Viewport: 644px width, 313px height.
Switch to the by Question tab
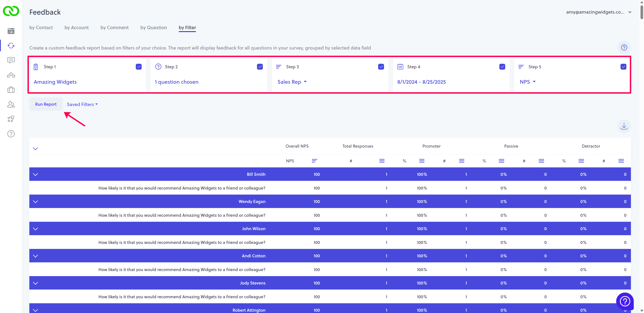[x=154, y=28]
